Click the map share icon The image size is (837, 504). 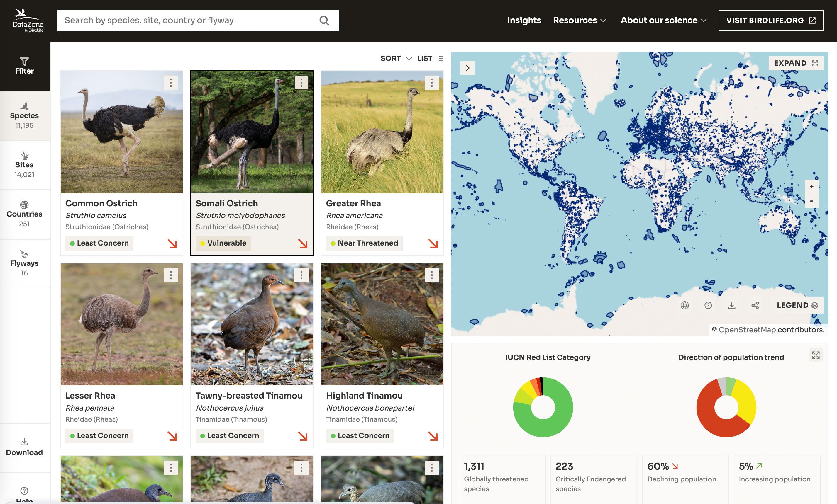point(755,305)
